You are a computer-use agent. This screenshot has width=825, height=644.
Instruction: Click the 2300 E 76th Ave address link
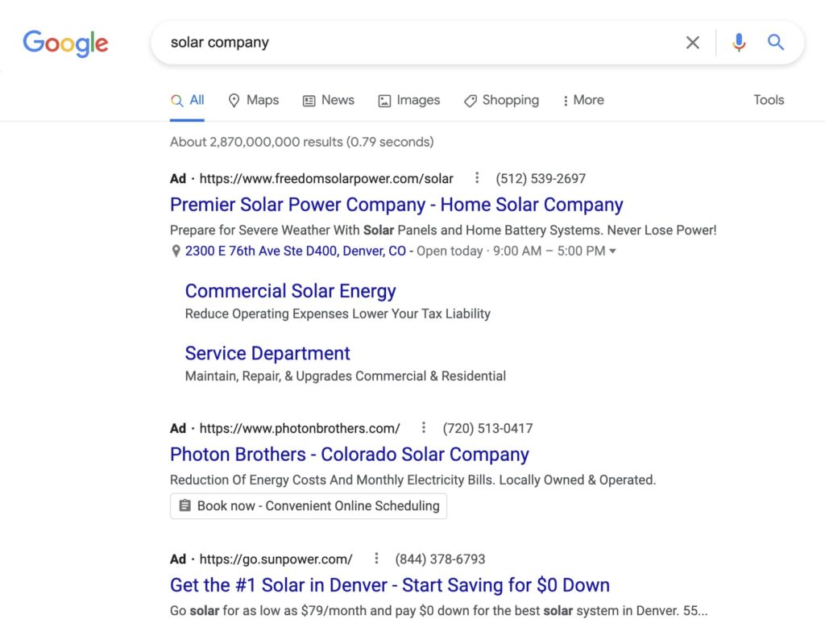tap(295, 251)
